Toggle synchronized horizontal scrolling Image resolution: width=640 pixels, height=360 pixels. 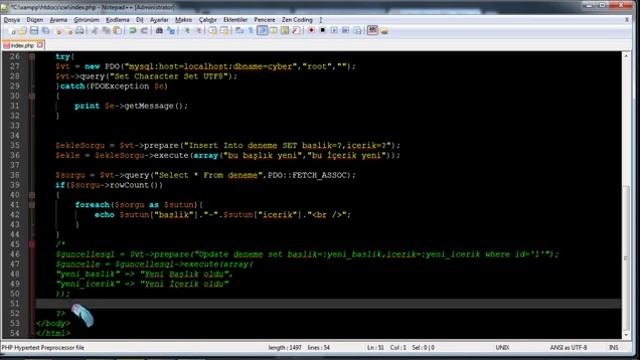coord(224,31)
